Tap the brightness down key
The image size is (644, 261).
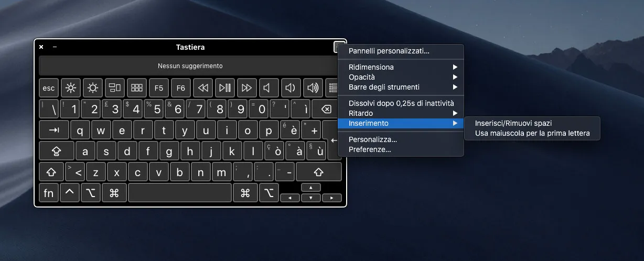click(x=71, y=88)
